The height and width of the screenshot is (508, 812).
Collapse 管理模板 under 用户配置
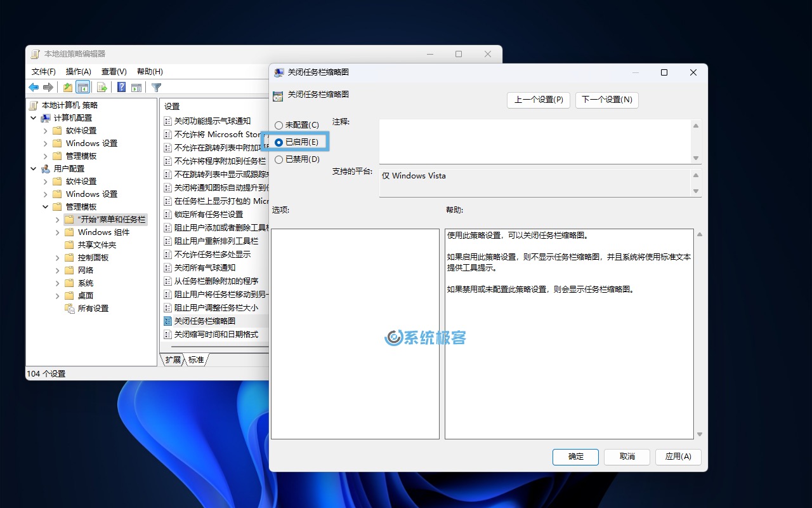[45, 207]
